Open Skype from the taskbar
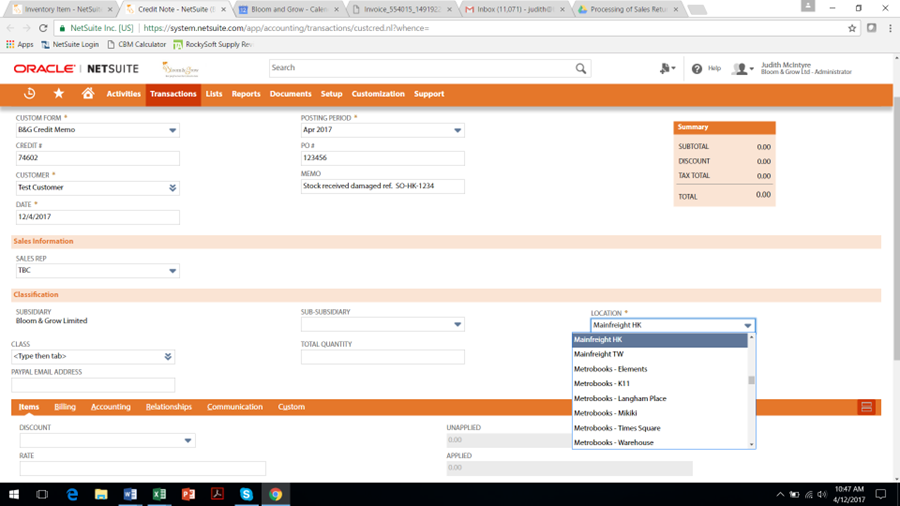The height and width of the screenshot is (506, 900). (x=246, y=495)
